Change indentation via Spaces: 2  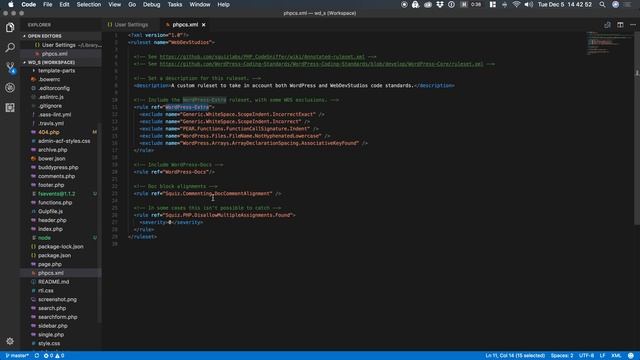(562, 356)
